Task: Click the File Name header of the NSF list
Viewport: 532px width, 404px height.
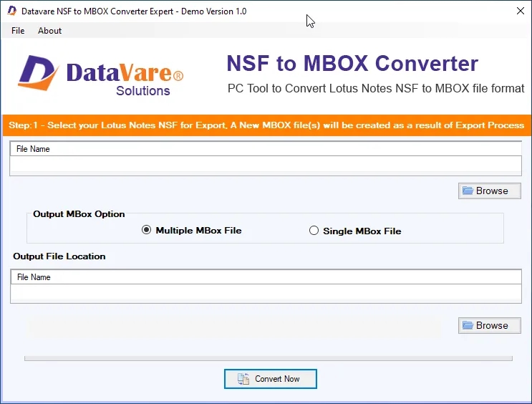Action: pos(266,149)
